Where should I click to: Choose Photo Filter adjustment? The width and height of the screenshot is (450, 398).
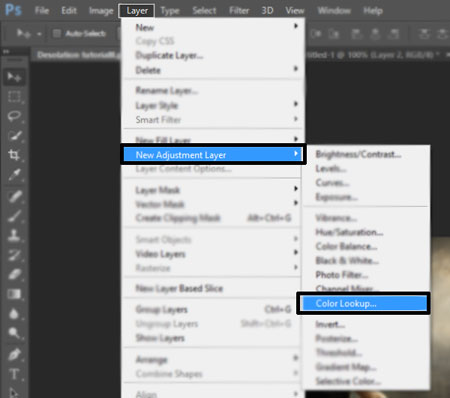coord(366,275)
